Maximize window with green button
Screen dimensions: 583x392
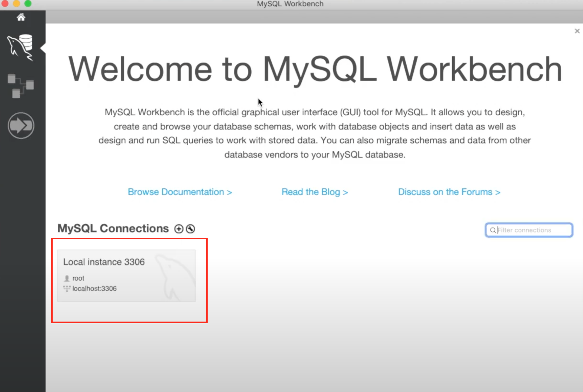pyautogui.click(x=28, y=4)
